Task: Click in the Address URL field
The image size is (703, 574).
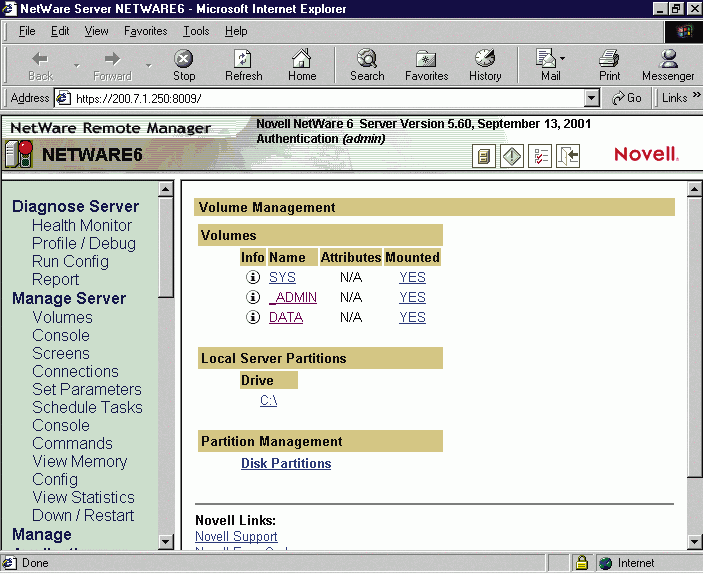Action: tap(320, 98)
